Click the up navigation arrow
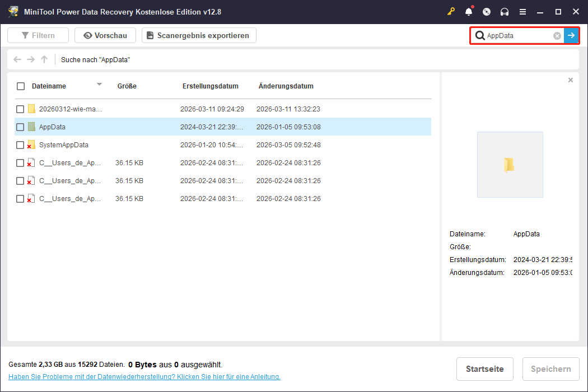Image resolution: width=588 pixels, height=392 pixels. tap(44, 59)
